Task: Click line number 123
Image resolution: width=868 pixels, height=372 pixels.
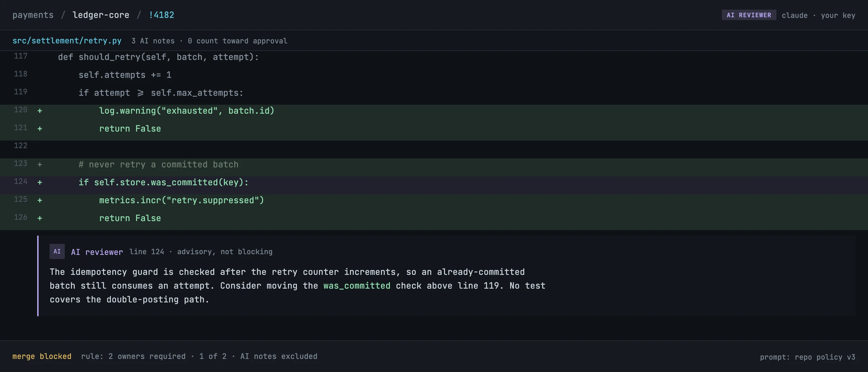Action: [21, 164]
